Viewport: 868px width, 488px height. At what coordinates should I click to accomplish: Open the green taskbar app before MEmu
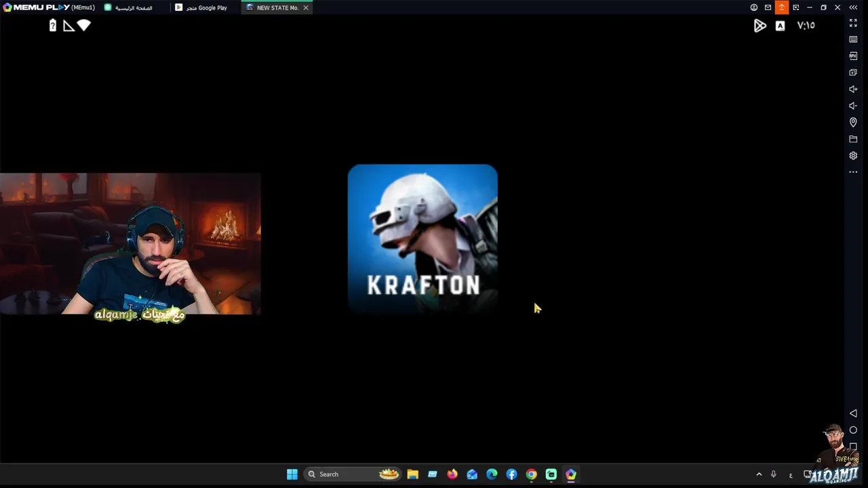(x=551, y=474)
